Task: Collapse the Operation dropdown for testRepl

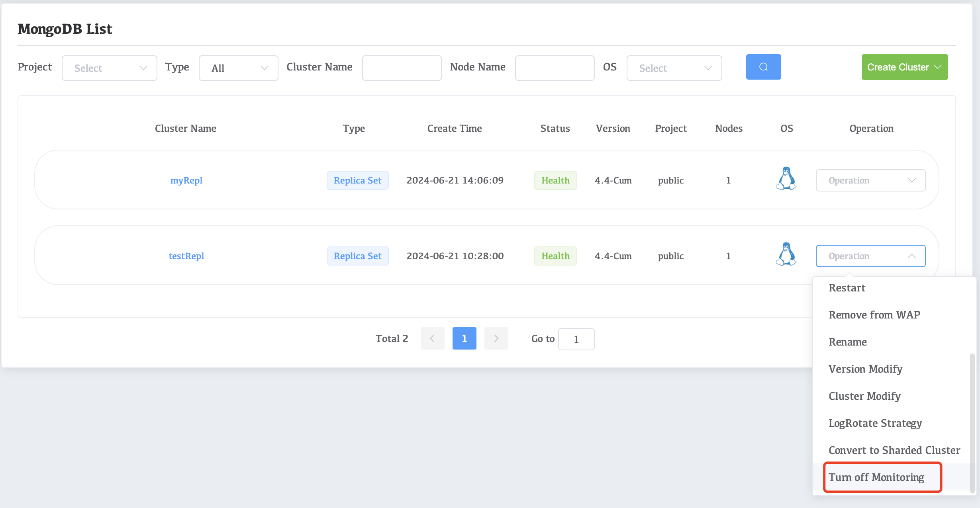Action: (870, 256)
